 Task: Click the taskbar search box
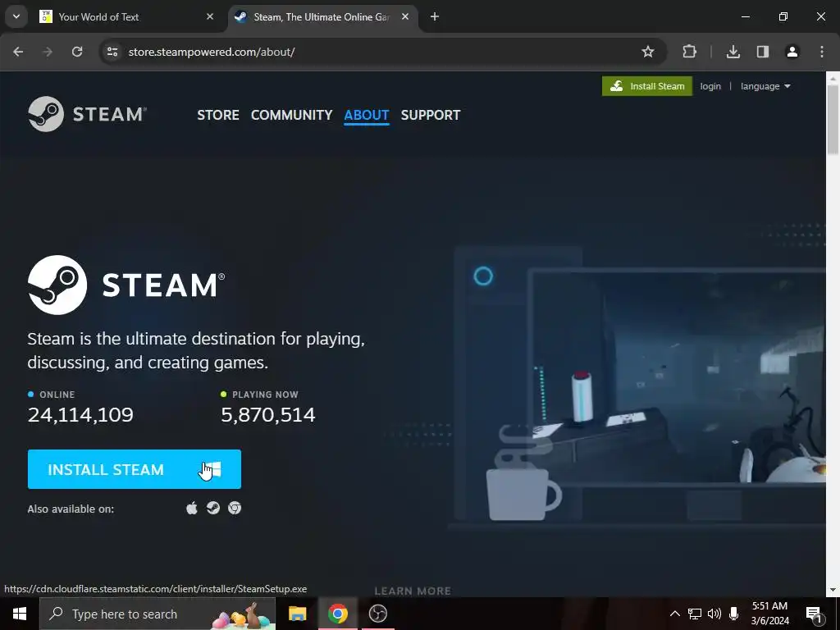click(x=157, y=614)
